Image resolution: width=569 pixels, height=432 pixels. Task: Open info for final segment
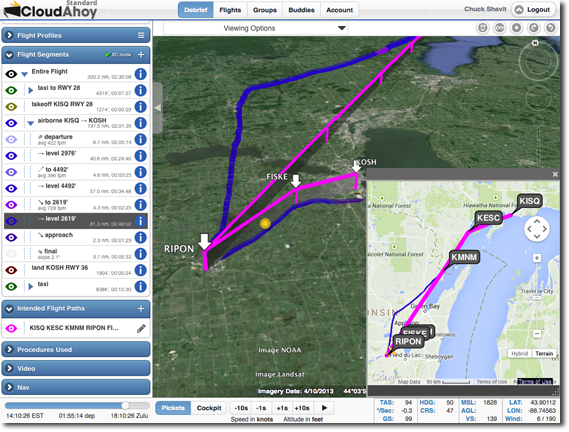click(x=140, y=253)
